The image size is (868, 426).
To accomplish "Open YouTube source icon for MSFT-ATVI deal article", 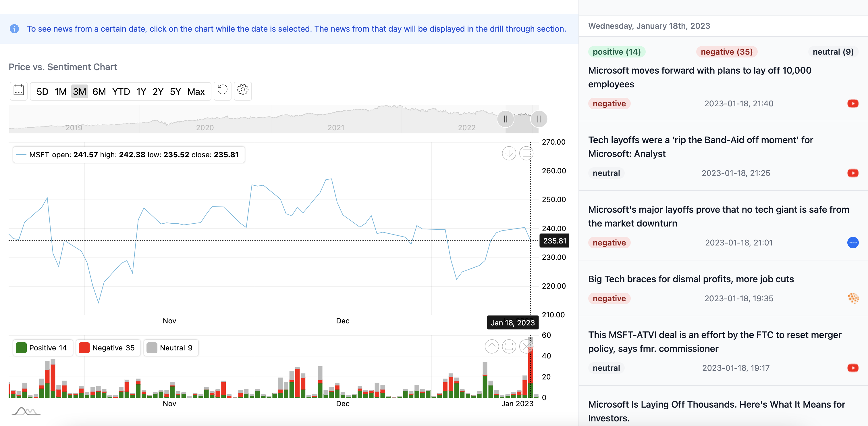I will pos(852,368).
